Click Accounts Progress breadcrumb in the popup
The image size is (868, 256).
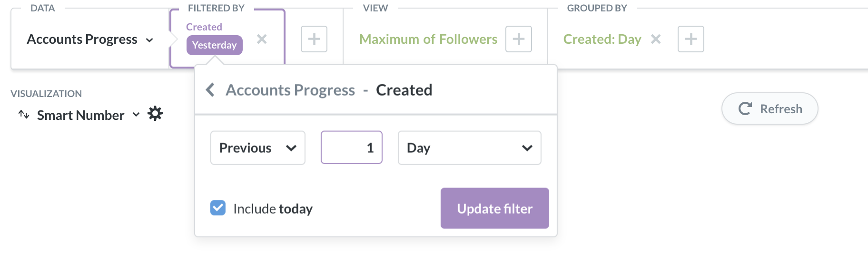coord(290,90)
